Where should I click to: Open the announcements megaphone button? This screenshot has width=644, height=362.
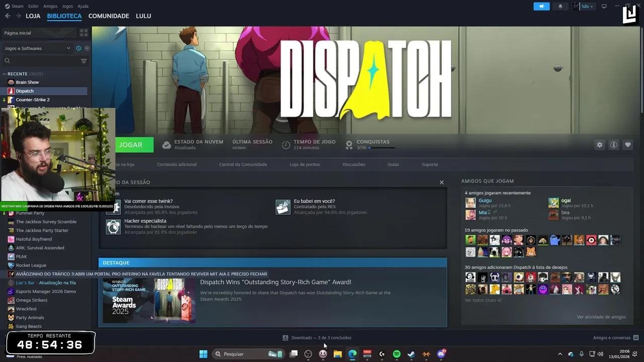click(541, 7)
